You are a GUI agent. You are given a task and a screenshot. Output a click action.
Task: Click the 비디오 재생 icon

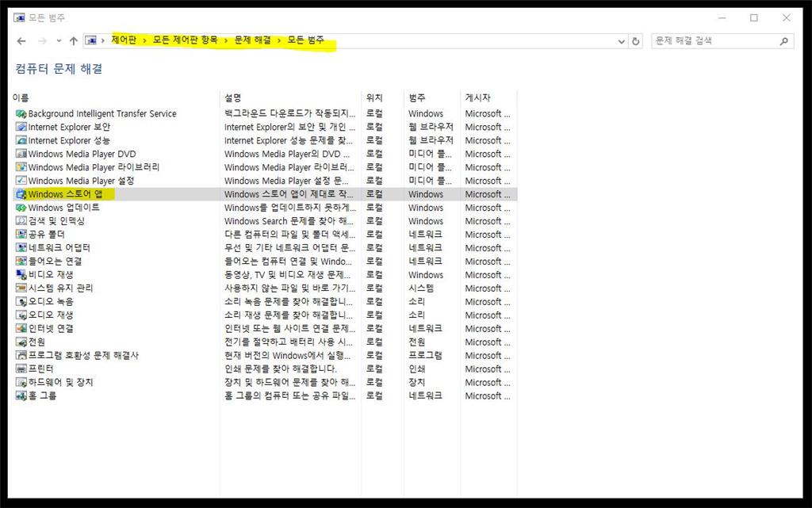21,275
